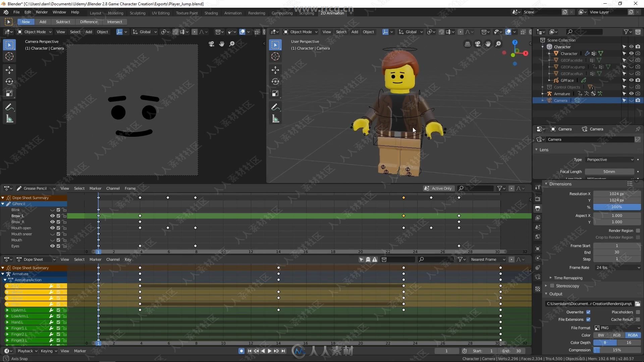
Task: Select the Cursor tool in camera viewport
Action: (9, 56)
